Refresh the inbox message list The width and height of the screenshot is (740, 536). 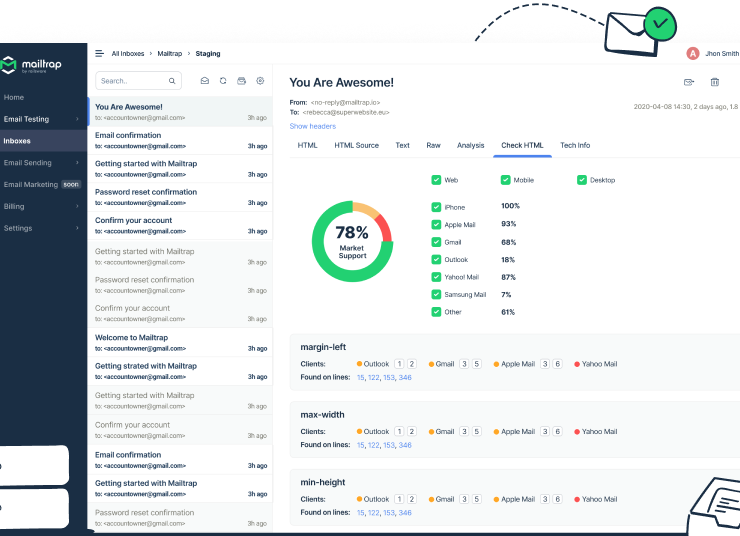(223, 81)
